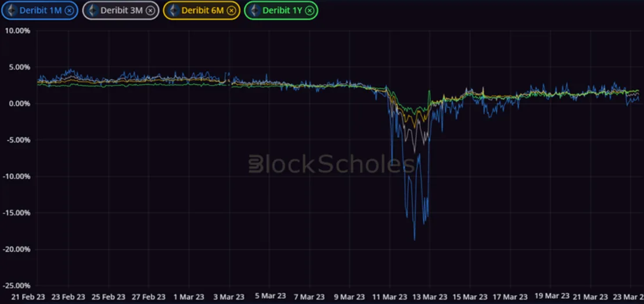This screenshot has height=304, width=644.
Task: Click the 27 Feb 23 date label
Action: tap(149, 296)
